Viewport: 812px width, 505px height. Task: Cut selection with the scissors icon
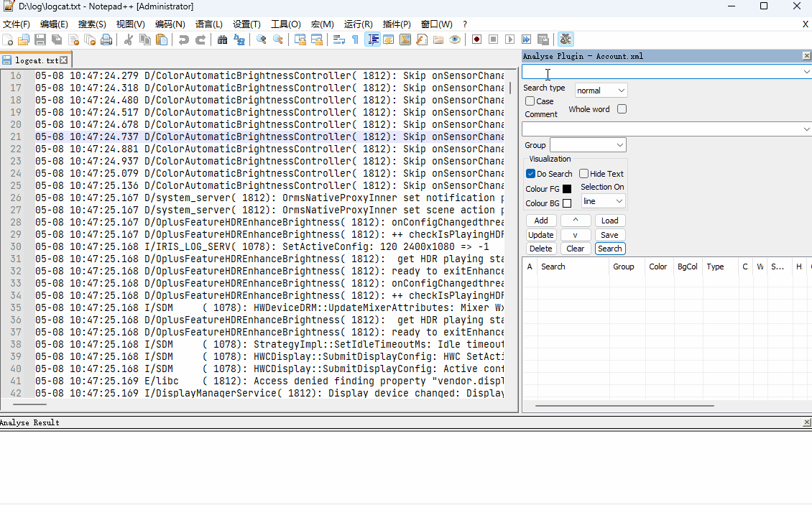(x=129, y=40)
